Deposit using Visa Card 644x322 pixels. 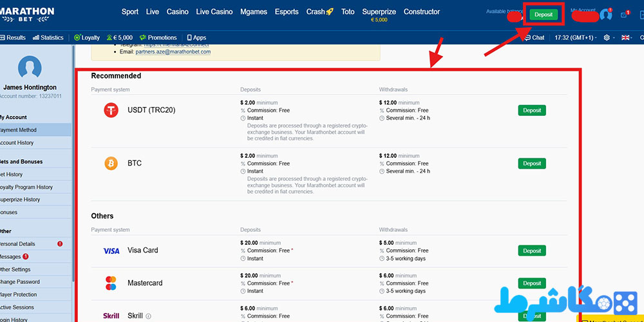(x=532, y=251)
